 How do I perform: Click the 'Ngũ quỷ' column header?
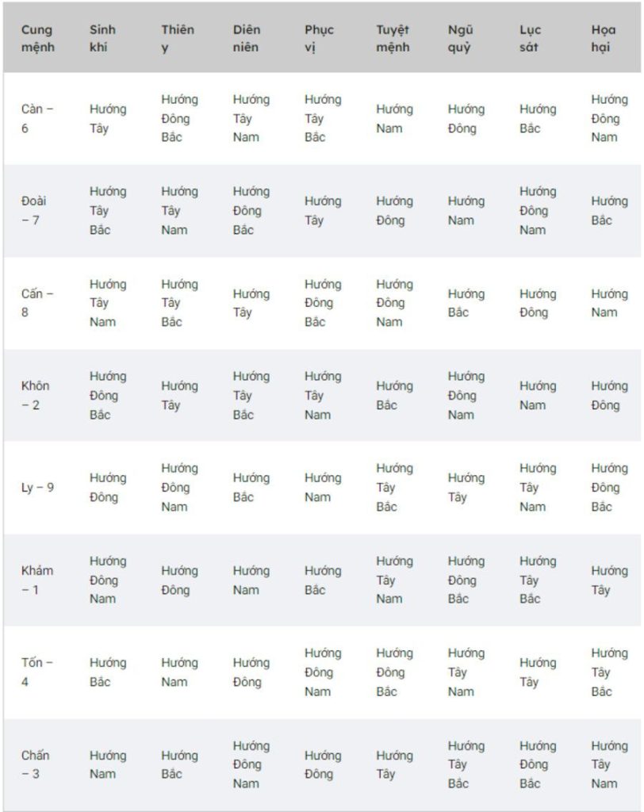[460, 38]
